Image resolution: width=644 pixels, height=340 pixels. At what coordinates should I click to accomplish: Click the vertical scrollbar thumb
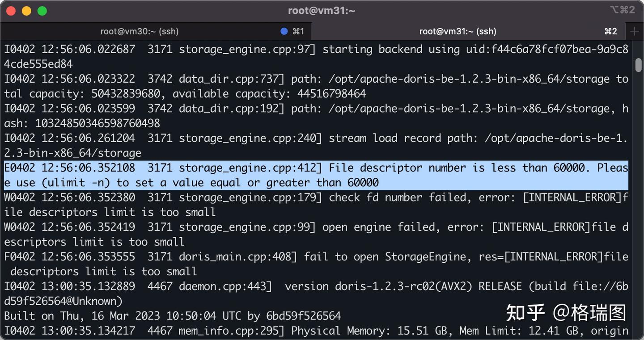(x=638, y=64)
